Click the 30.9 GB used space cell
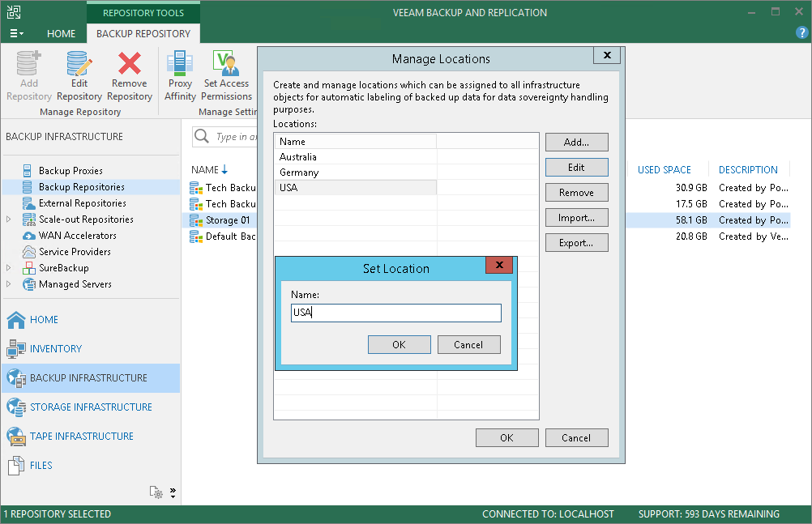The width and height of the screenshot is (812, 524). (691, 188)
